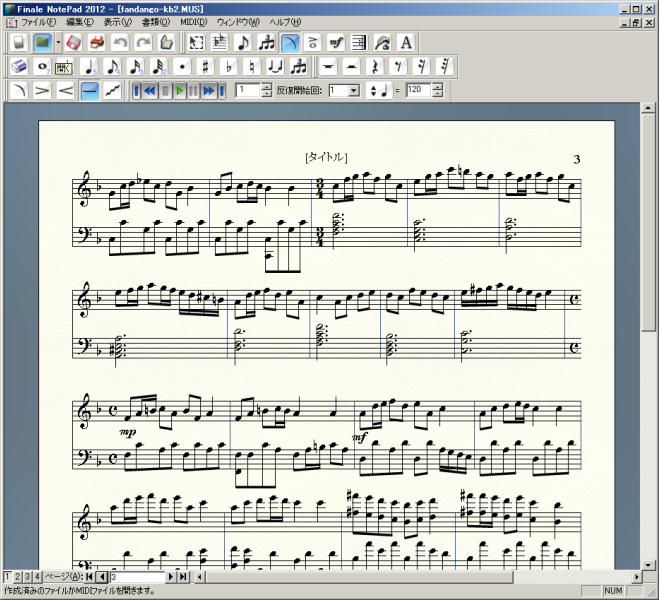Image resolution: width=659 pixels, height=600 pixels.
Task: Select the double whole note icon
Action: [x=64, y=67]
